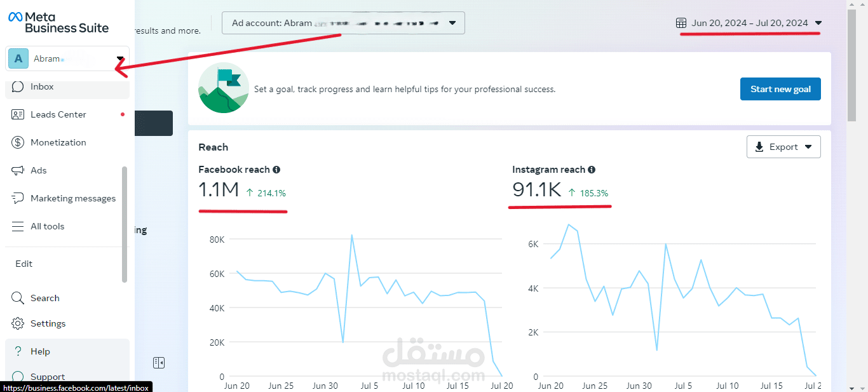The height and width of the screenshot is (392, 868).
Task: Click the Reach section heading
Action: click(x=213, y=147)
